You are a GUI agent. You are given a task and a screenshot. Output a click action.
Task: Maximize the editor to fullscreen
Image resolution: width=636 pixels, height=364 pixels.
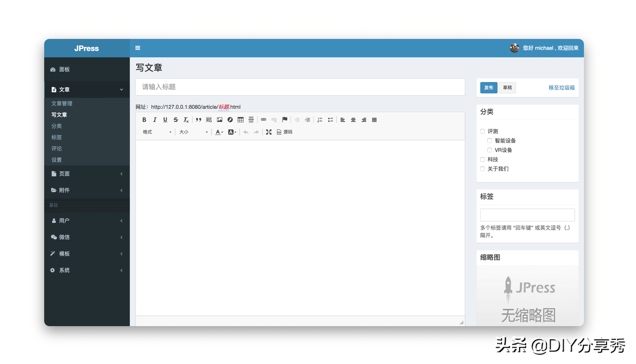[269, 132]
